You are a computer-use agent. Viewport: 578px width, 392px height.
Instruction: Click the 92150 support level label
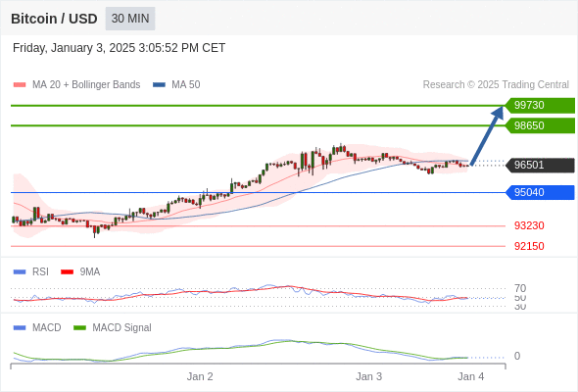pyautogui.click(x=529, y=246)
